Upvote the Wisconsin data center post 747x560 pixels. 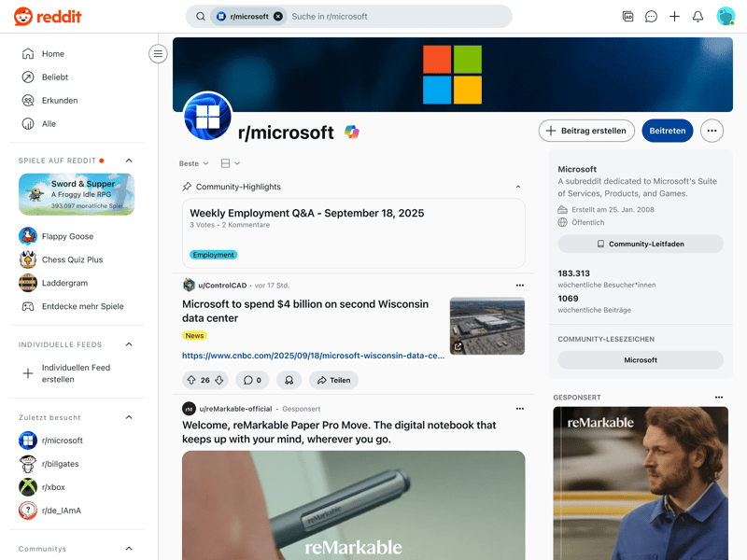coord(191,380)
